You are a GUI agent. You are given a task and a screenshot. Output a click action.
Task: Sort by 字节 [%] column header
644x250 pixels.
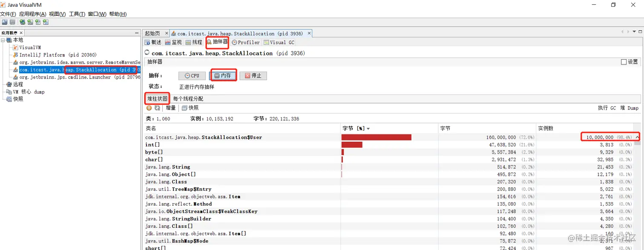point(389,128)
